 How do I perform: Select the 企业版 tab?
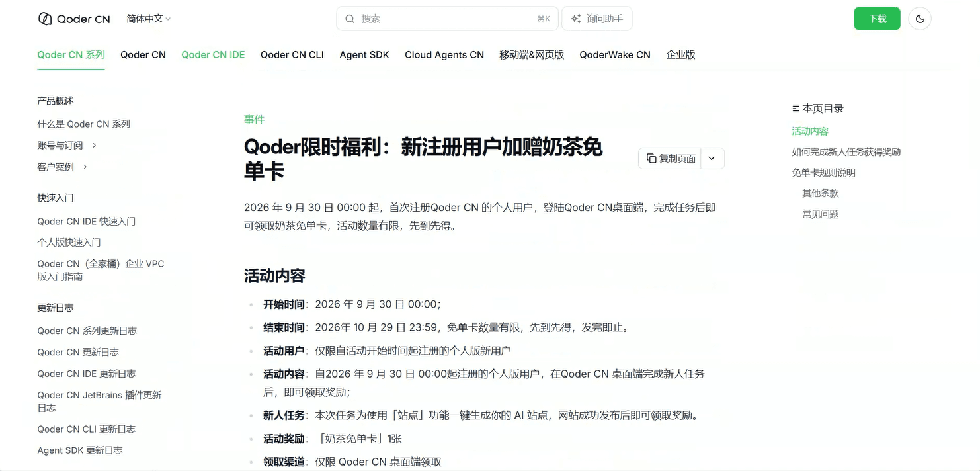point(680,55)
